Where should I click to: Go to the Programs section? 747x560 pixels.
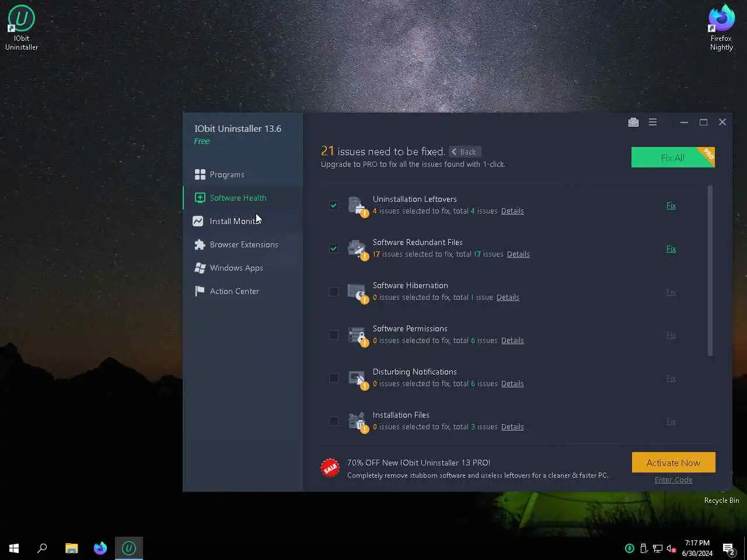[243, 174]
